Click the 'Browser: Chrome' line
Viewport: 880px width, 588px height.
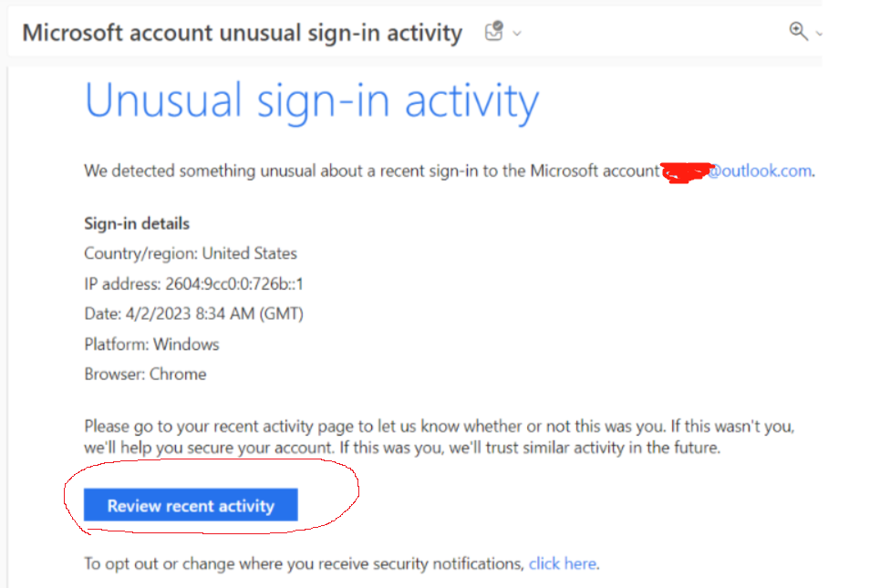point(145,374)
